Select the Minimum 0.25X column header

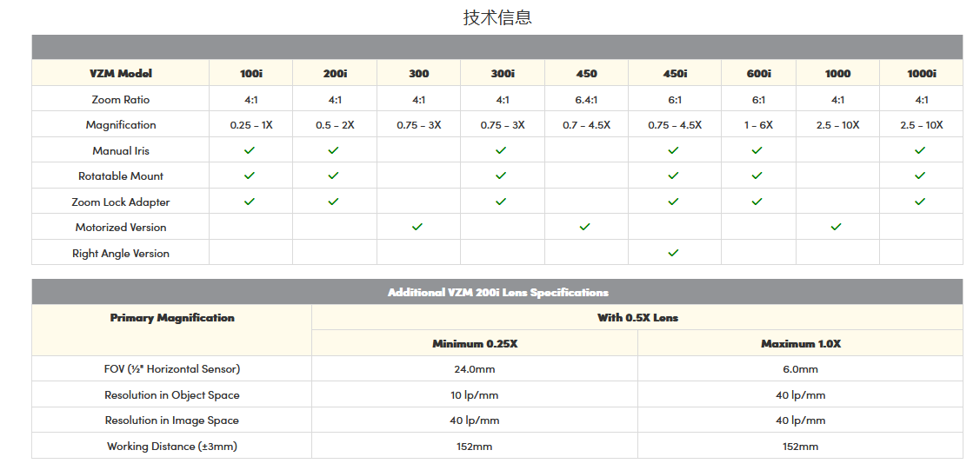475,344
